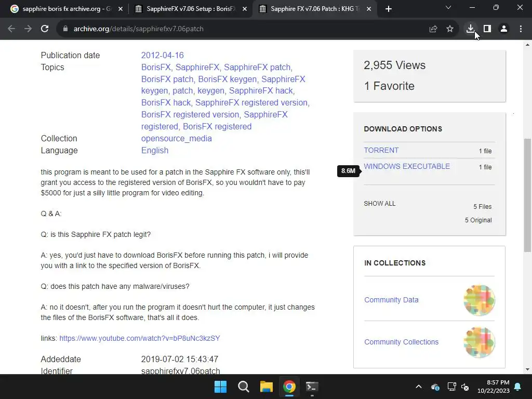This screenshot has height=399, width=532.
Task: Open the BorisFX keygen topic link
Action: point(228,79)
